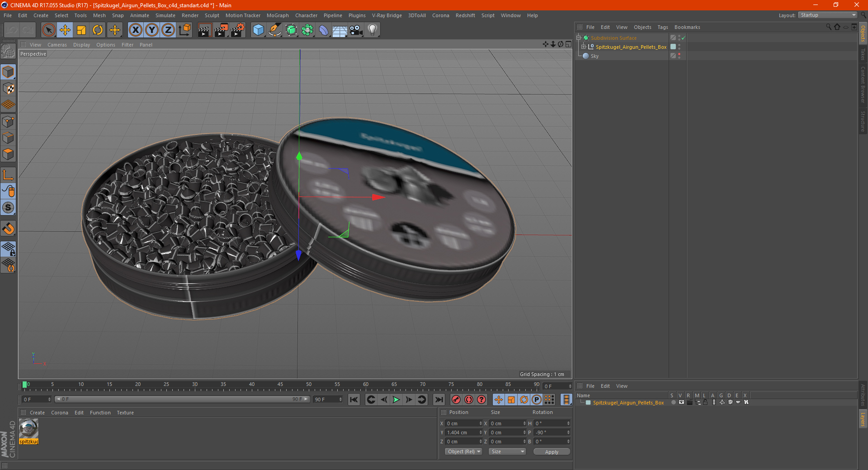Switch to Model mode

(8, 72)
